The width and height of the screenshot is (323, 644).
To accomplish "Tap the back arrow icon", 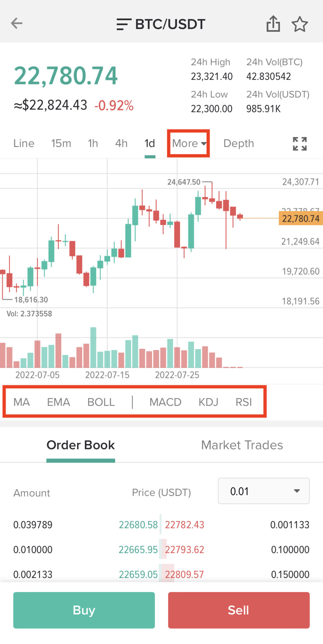I will click(x=17, y=23).
